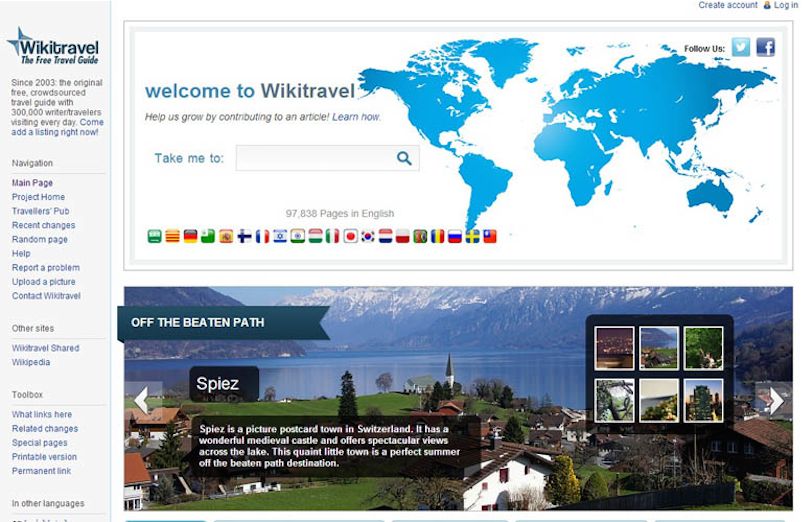The image size is (802, 522).
Task: Visit the Wikipedia sidebar link
Action: tap(31, 362)
